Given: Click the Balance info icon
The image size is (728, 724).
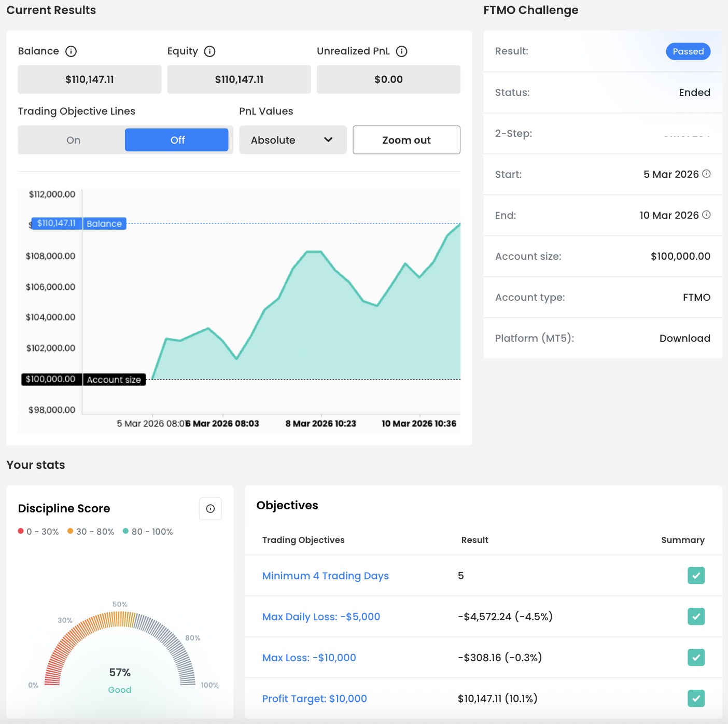Looking at the screenshot, I should (x=71, y=51).
